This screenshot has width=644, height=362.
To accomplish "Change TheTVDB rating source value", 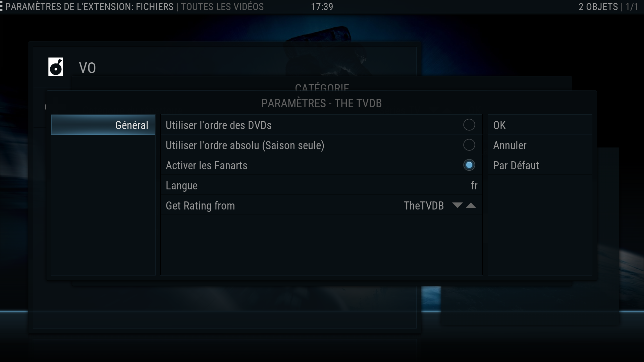I will (x=424, y=205).
